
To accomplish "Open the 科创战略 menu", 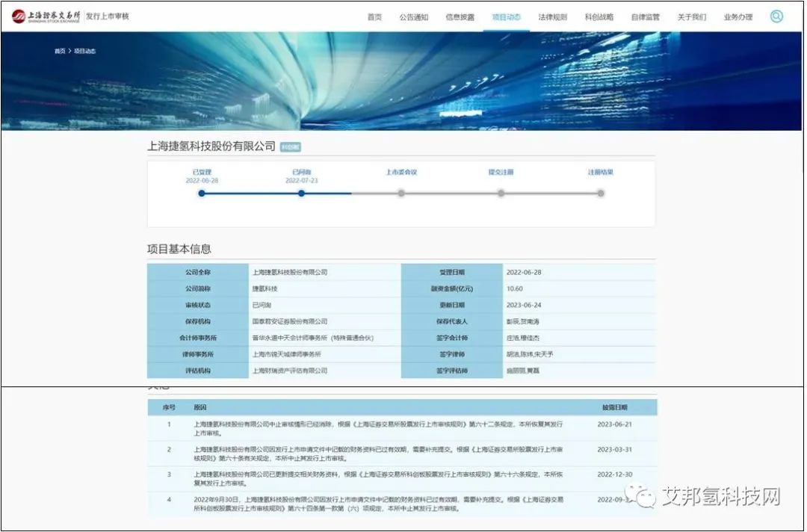I will coord(599,17).
